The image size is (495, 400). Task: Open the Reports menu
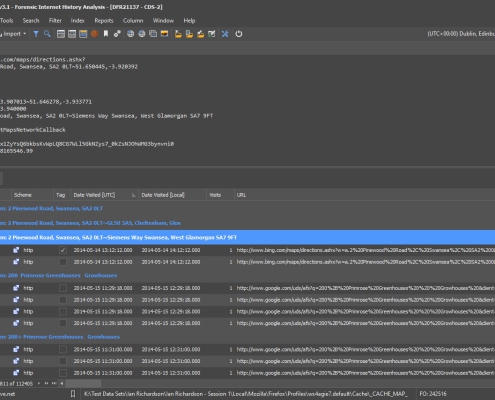click(104, 21)
